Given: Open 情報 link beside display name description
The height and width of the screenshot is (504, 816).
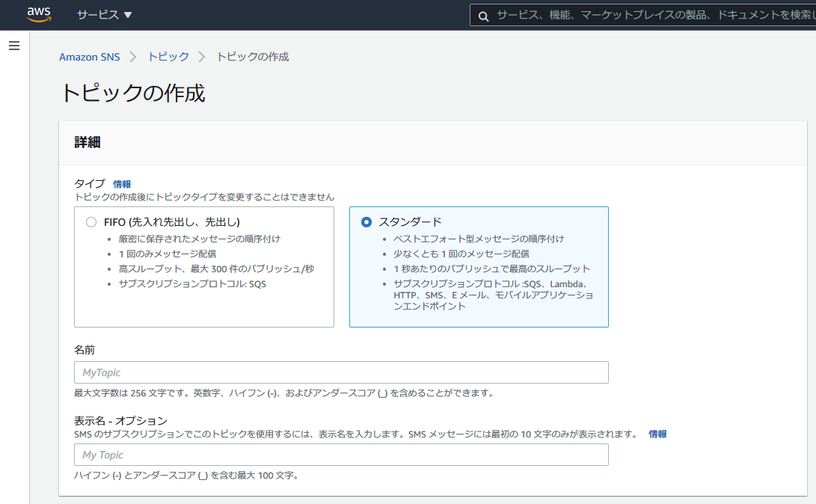Looking at the screenshot, I should pos(657,434).
